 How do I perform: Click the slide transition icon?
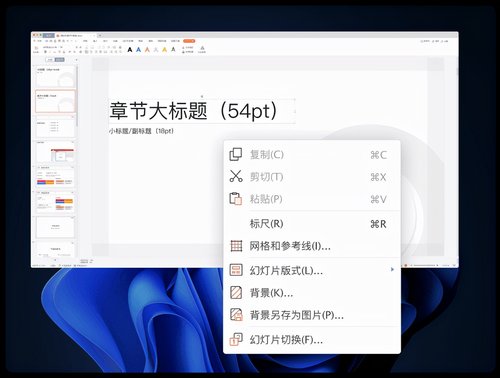[x=236, y=339]
